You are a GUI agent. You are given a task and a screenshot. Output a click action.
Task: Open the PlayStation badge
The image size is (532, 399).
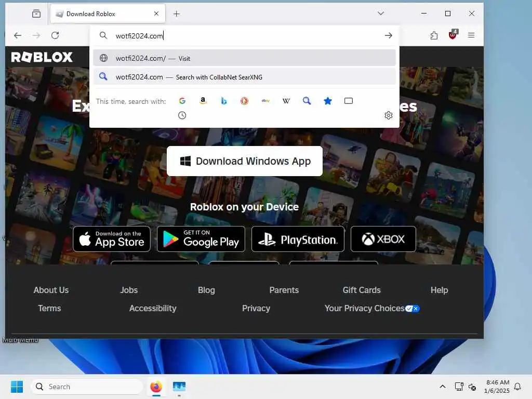tap(298, 239)
